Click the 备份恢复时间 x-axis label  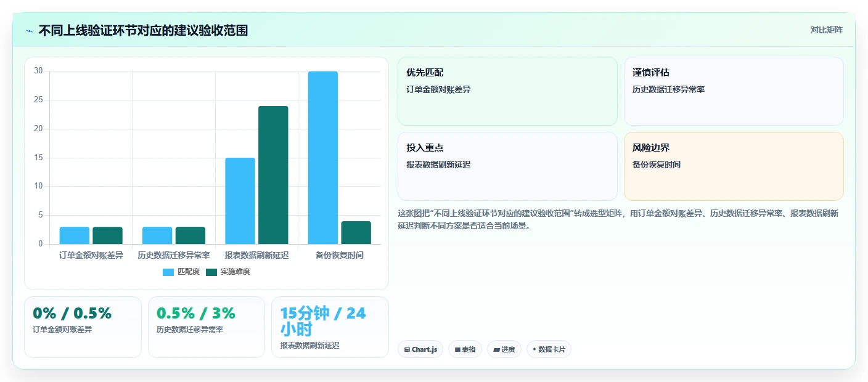[340, 255]
